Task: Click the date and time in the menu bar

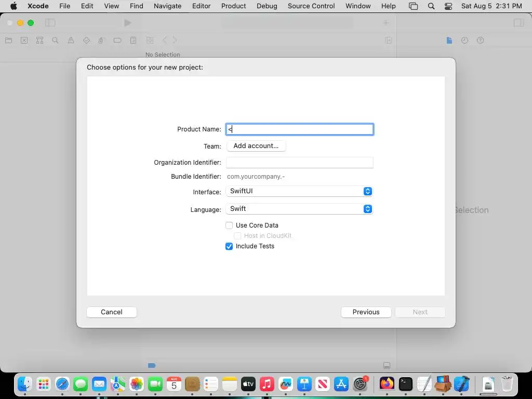Action: click(491, 6)
